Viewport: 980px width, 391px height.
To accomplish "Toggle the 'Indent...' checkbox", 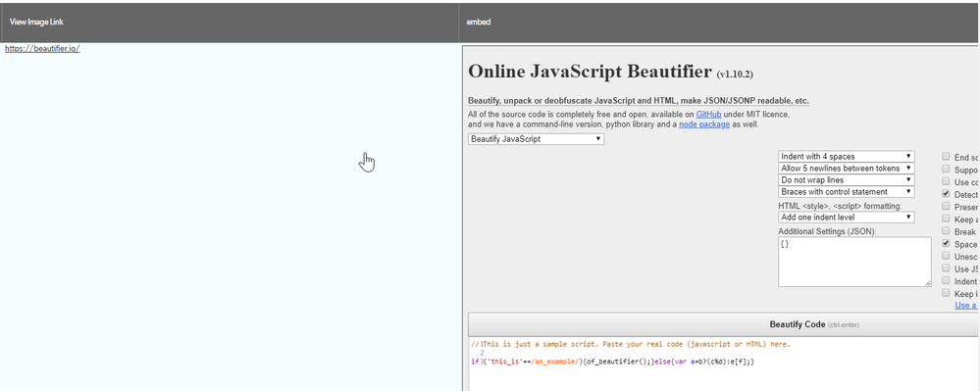I will point(947,281).
